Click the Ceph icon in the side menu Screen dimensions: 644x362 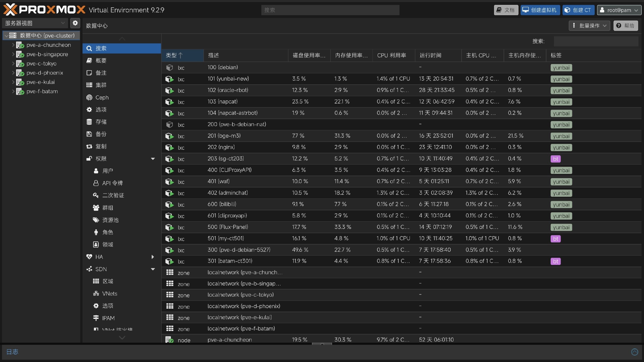(89, 98)
